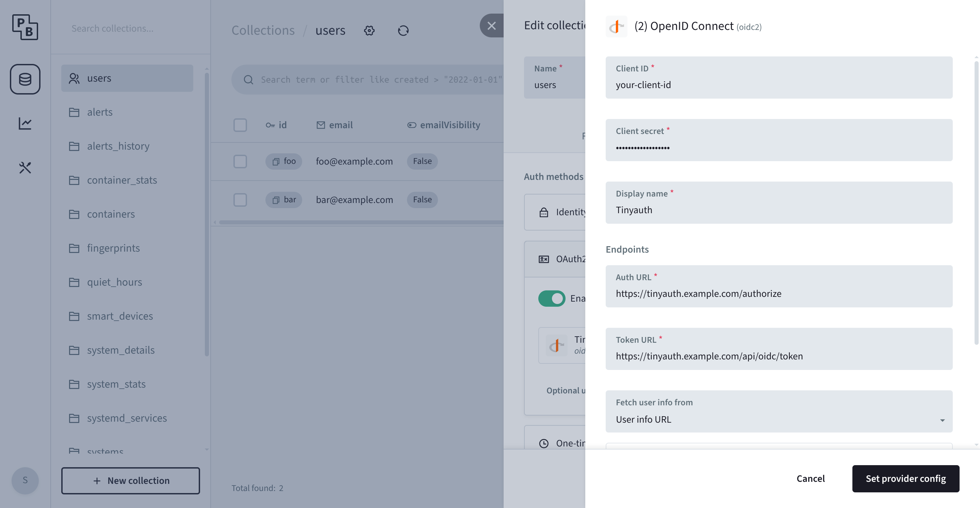
Task: Open the Collections database sidebar icon
Action: tap(25, 79)
